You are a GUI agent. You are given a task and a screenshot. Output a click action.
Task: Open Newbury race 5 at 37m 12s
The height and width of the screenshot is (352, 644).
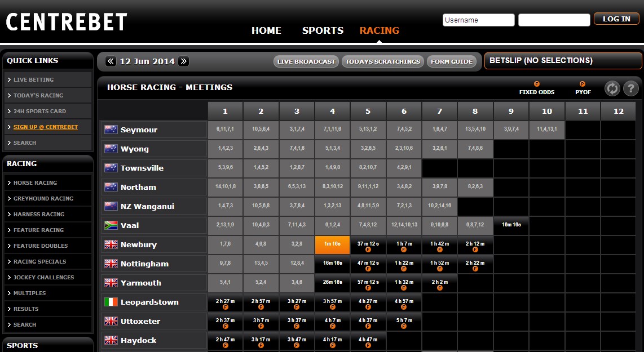pyautogui.click(x=368, y=244)
